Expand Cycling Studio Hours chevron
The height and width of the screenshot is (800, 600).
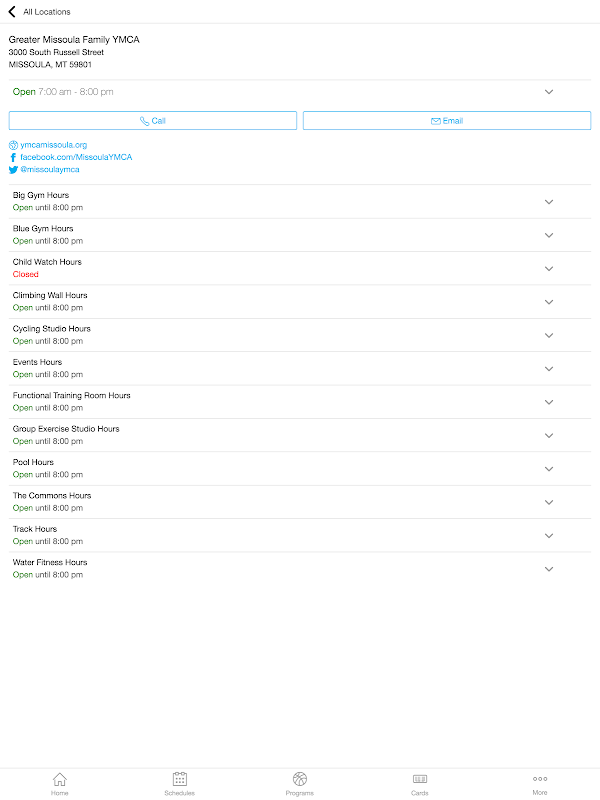[x=549, y=336]
